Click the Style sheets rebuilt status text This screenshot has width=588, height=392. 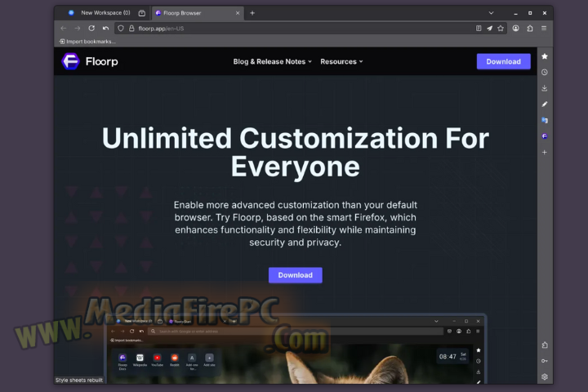79,380
